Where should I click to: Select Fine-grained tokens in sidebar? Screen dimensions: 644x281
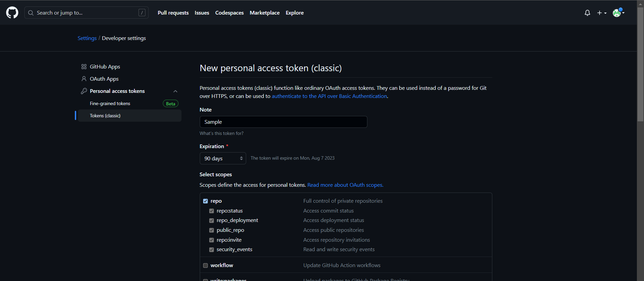(x=130, y=103)
